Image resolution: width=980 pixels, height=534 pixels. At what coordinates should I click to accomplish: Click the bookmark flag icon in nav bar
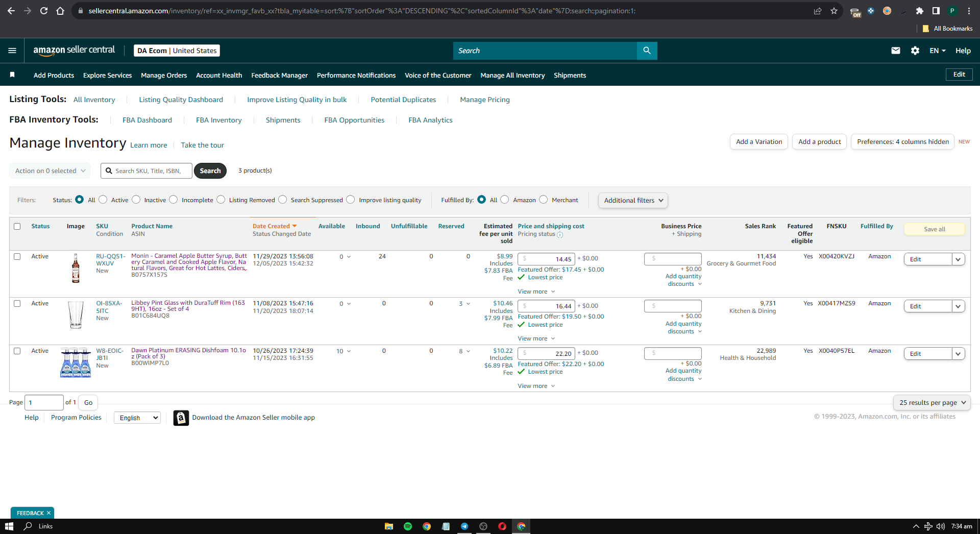(12, 75)
